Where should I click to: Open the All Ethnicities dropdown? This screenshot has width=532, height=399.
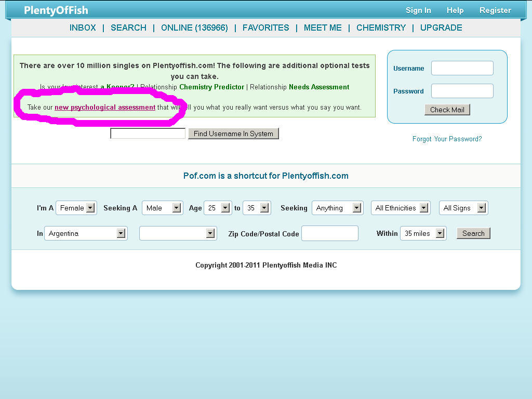coord(401,208)
